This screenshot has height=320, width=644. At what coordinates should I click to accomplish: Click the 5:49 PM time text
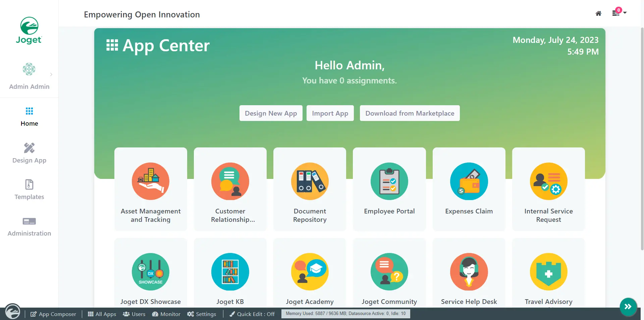point(583,52)
